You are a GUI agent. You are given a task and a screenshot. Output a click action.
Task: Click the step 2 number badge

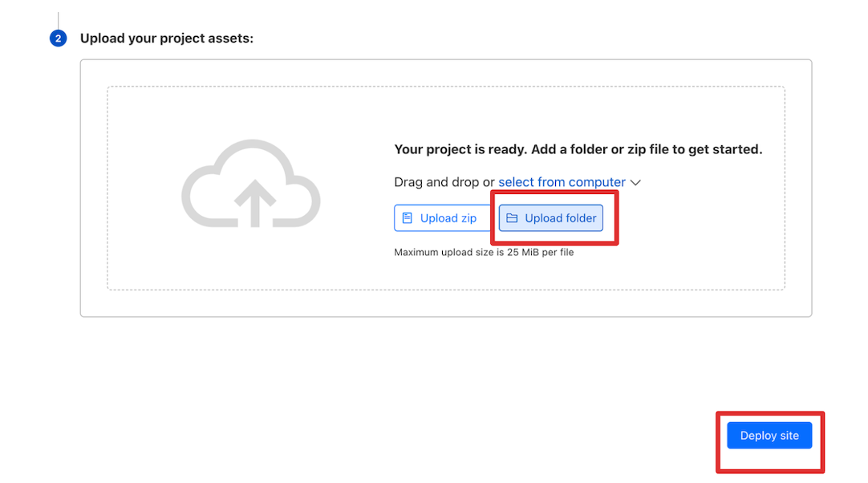[58, 39]
